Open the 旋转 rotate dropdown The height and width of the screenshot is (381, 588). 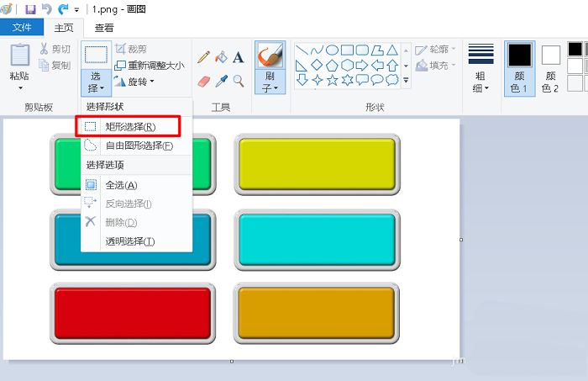point(134,82)
